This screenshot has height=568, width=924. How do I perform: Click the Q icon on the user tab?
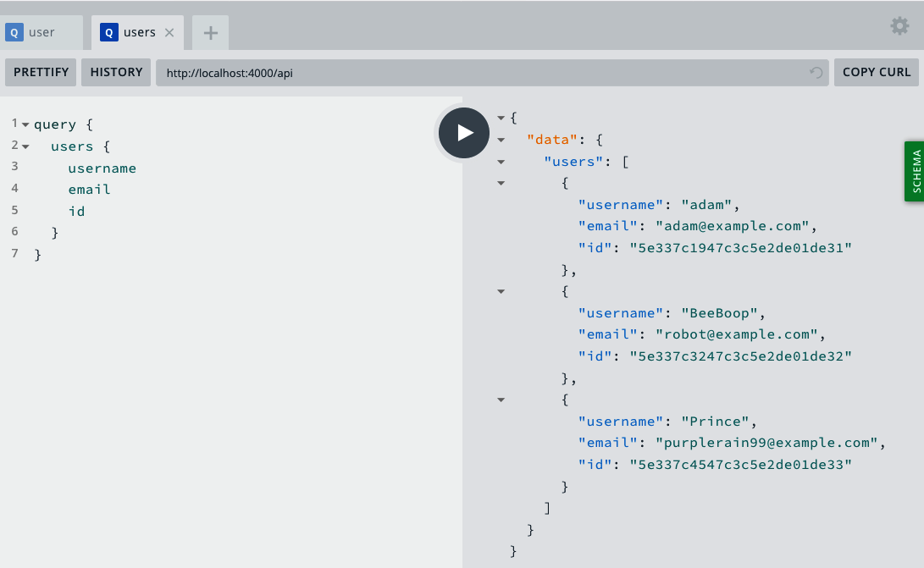(13, 31)
